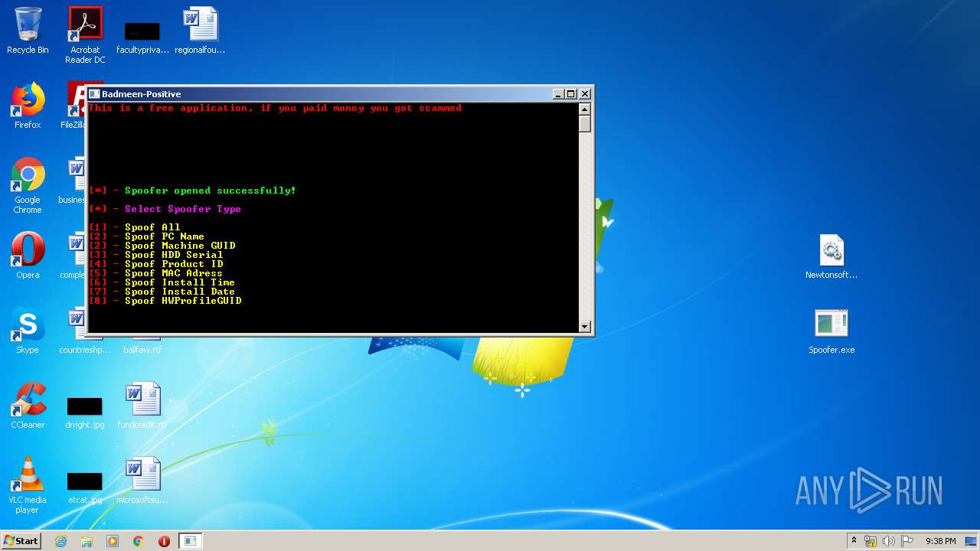The image size is (980, 551).
Task: Show hidden system tray icons
Action: pyautogui.click(x=854, y=541)
